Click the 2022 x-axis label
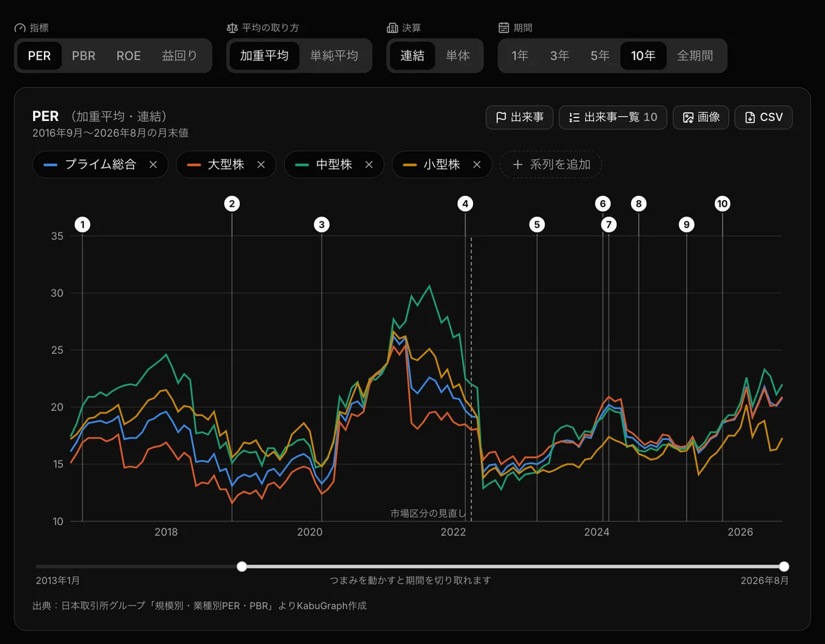Viewport: 825px width, 644px height. point(453,532)
